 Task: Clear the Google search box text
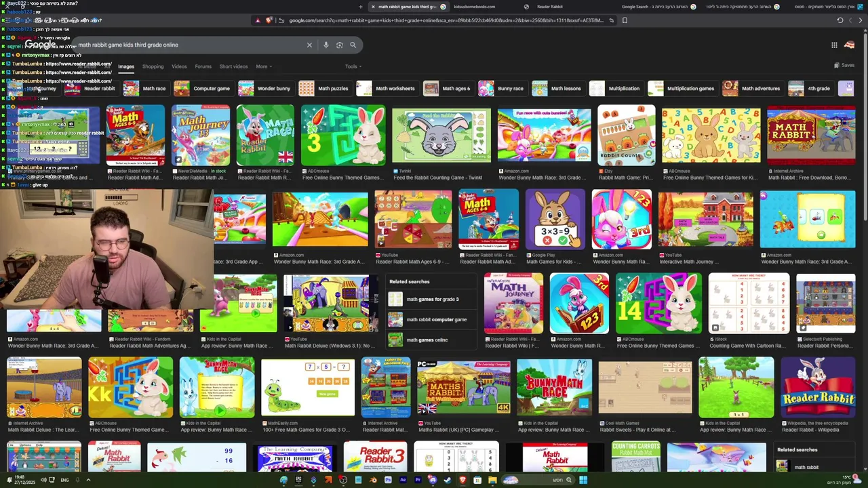(309, 45)
